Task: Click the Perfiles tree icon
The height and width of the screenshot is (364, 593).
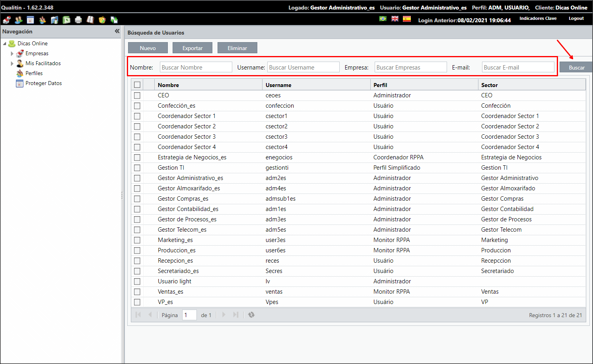Action: 20,73
